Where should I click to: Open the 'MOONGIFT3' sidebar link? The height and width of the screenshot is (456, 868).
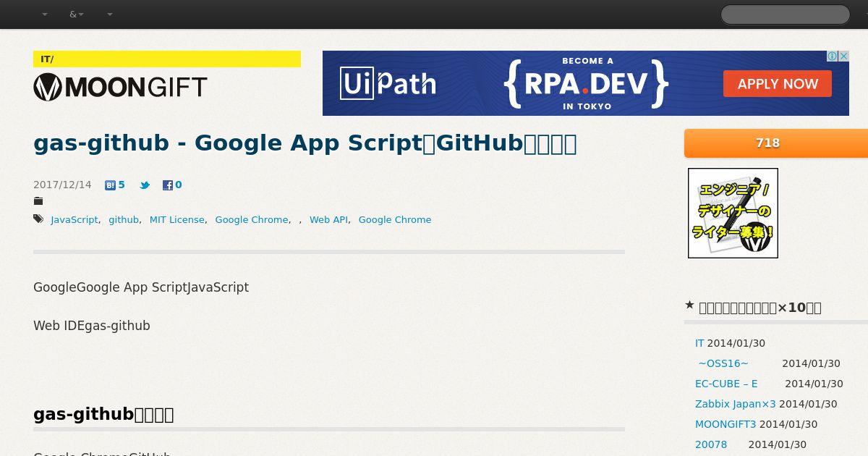click(726, 424)
